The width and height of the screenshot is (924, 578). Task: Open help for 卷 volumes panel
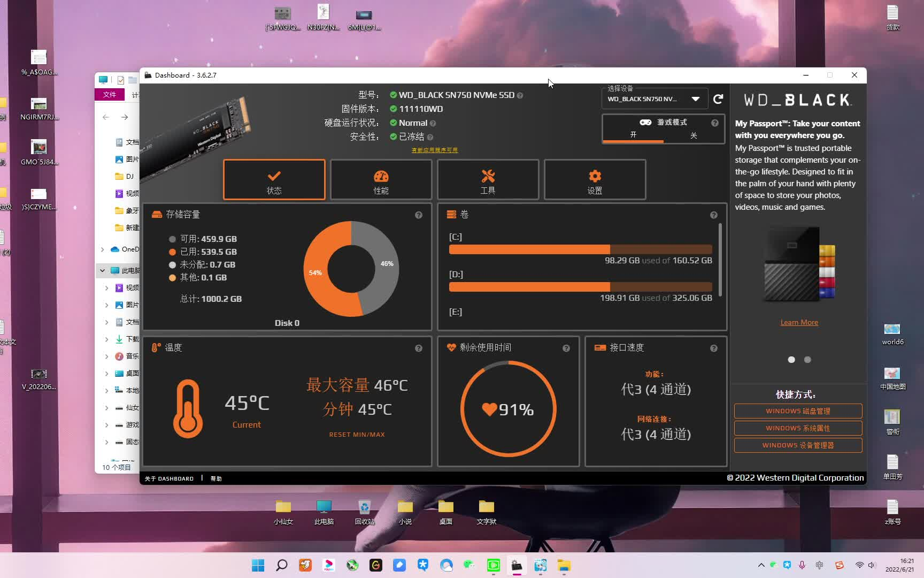713,215
